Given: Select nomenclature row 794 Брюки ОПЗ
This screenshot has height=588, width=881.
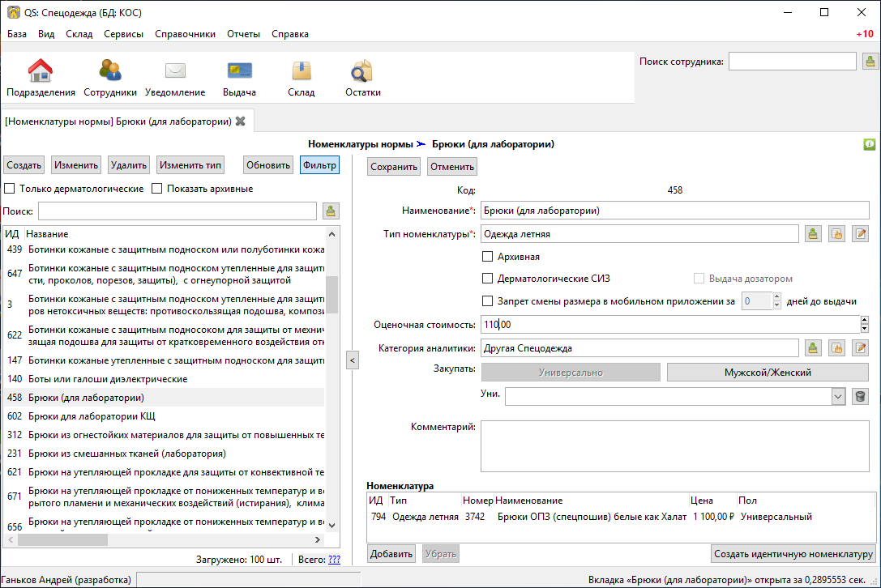Looking at the screenshot, I should [x=621, y=517].
